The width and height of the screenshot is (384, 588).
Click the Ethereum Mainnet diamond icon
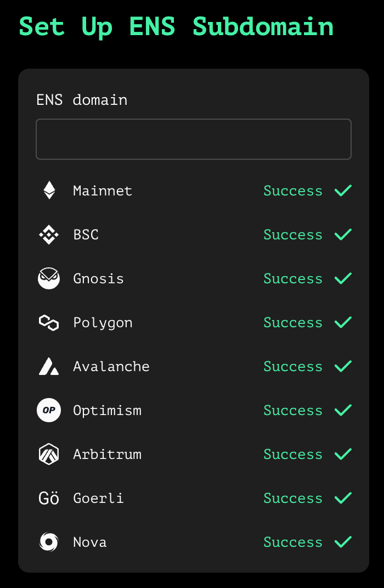[49, 191]
